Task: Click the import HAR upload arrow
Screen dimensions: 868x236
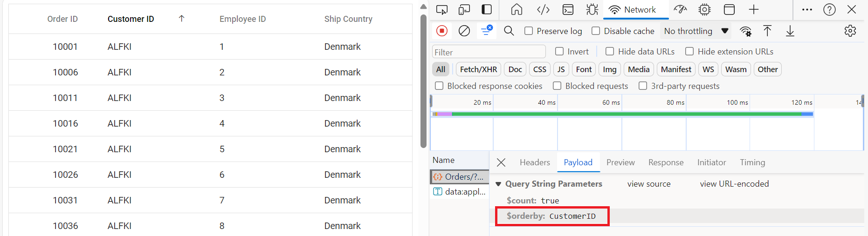Action: 767,31
